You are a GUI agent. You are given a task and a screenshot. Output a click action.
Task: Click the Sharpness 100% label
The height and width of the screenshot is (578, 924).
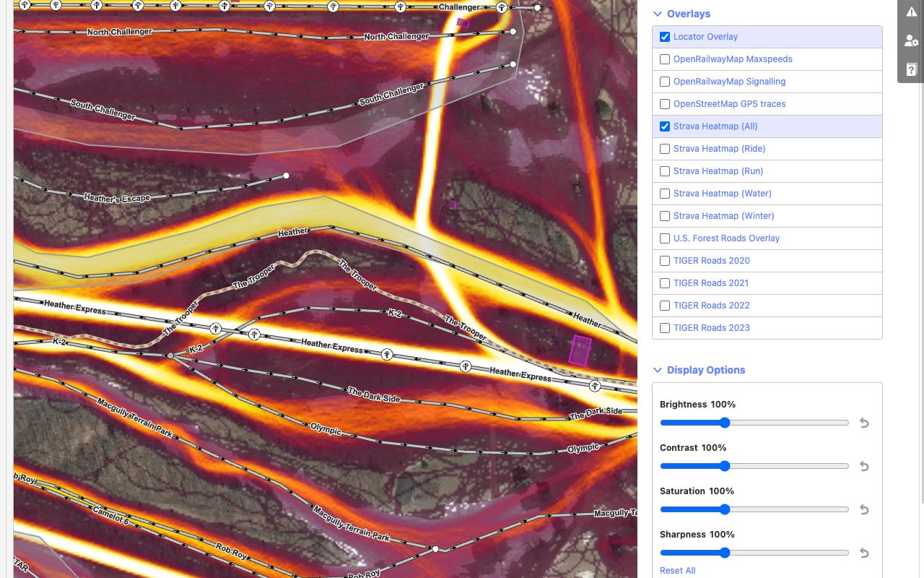point(697,535)
